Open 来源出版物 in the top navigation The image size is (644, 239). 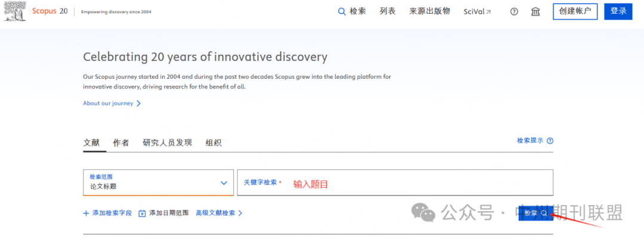pyautogui.click(x=429, y=11)
